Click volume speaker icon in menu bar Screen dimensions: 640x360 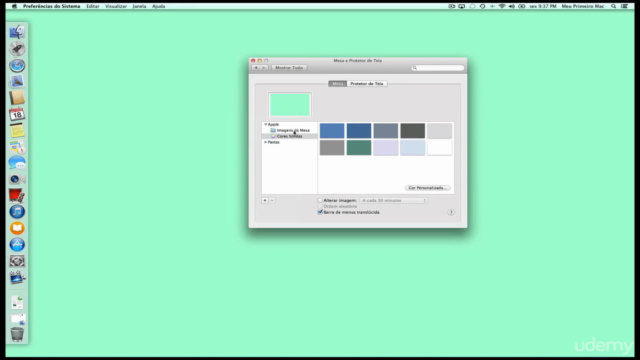point(511,6)
